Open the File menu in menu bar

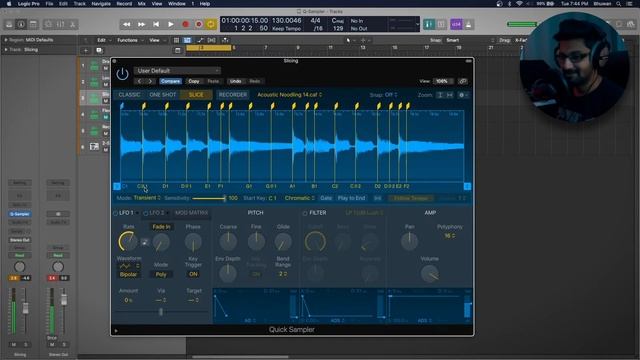coord(49,4)
